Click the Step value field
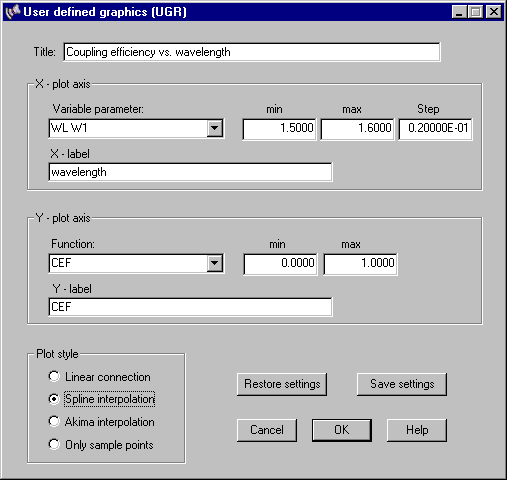The height and width of the screenshot is (480, 507). pyautogui.click(x=435, y=129)
